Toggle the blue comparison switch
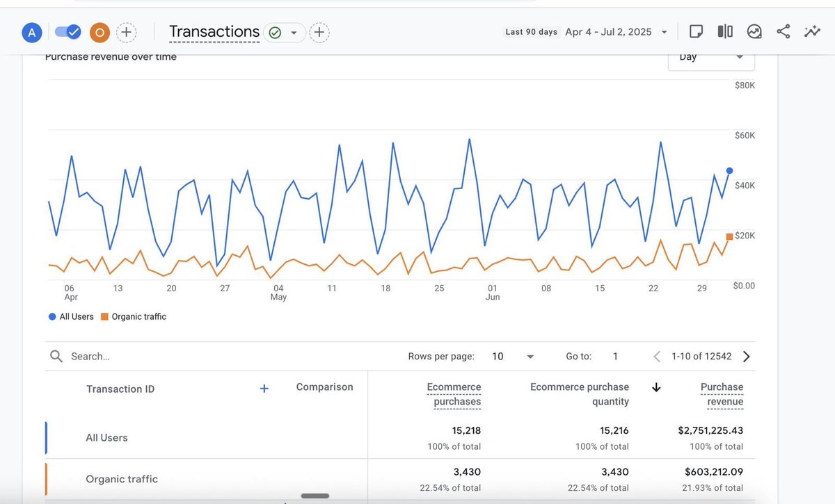This screenshot has height=504, width=835. 68,32
